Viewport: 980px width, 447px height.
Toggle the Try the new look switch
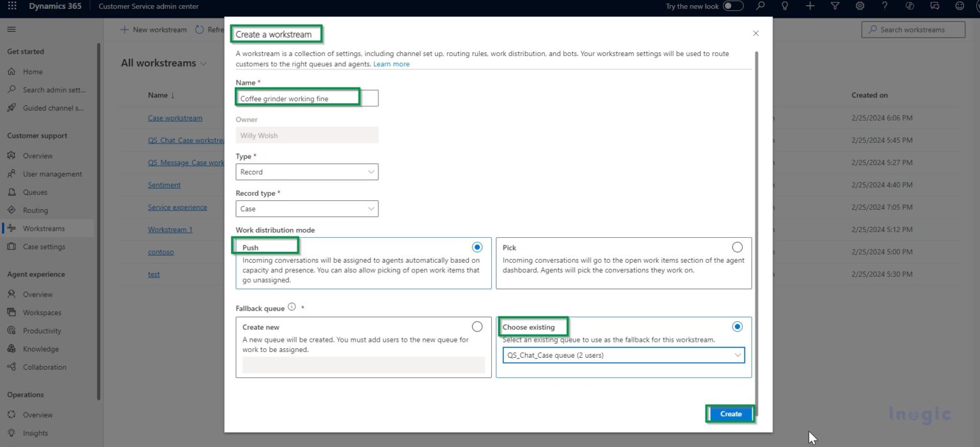(x=733, y=6)
